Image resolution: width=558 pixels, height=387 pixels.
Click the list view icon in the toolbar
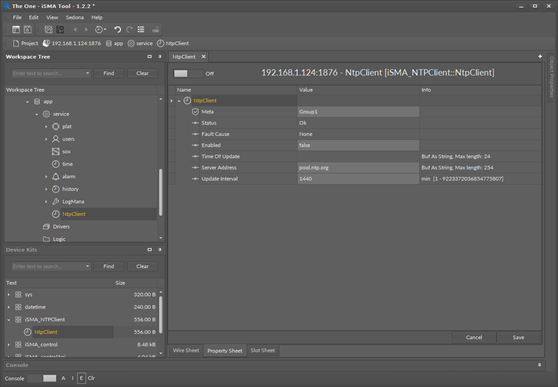[141, 30]
